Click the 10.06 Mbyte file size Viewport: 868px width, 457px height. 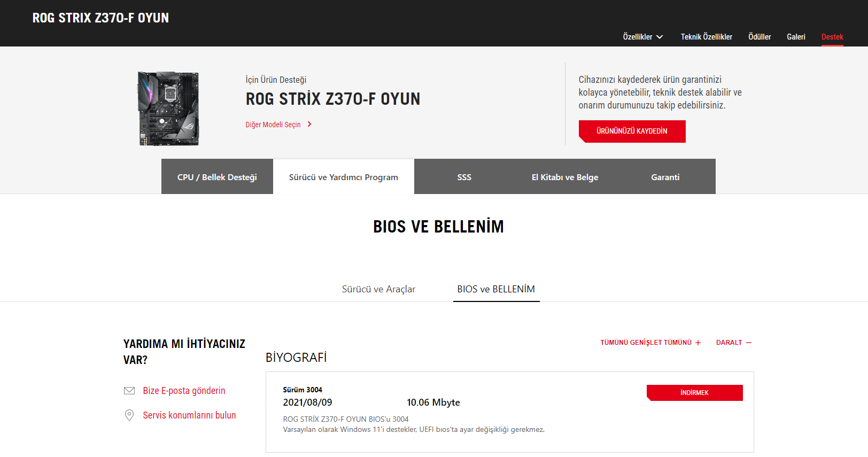click(433, 402)
